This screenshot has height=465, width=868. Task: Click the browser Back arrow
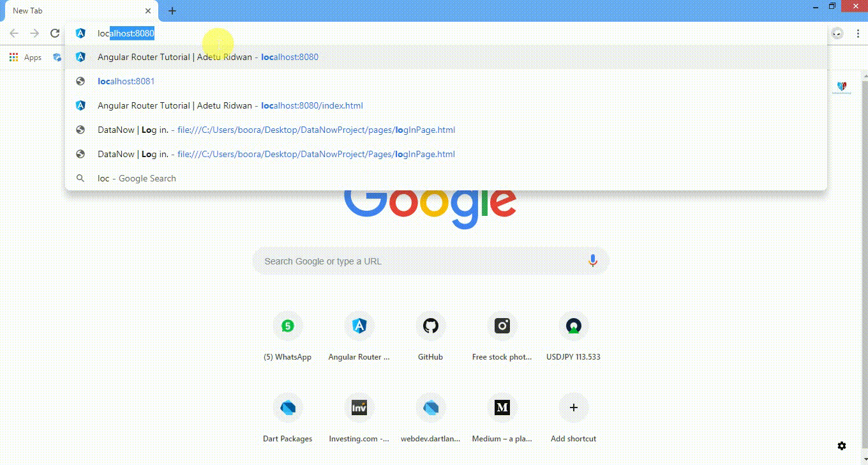coord(14,33)
